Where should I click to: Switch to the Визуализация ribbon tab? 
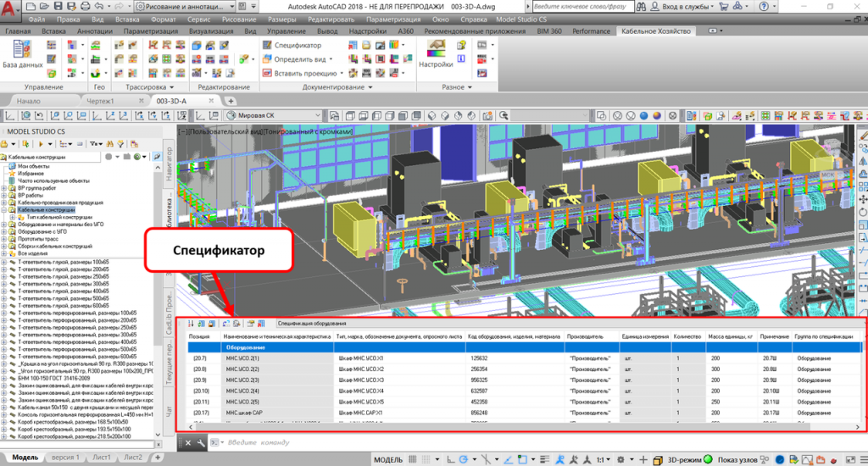(x=211, y=31)
